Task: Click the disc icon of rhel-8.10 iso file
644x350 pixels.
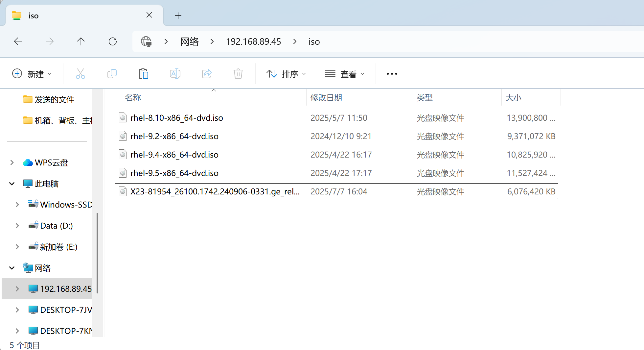Action: [x=123, y=117]
